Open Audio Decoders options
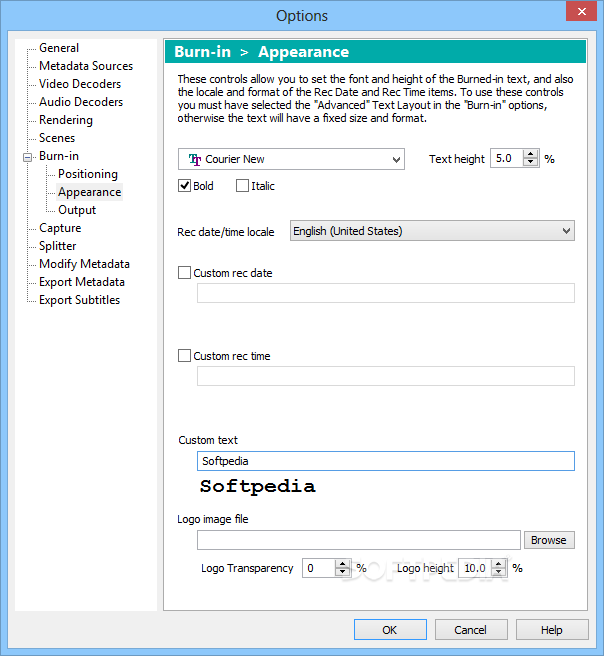Image resolution: width=604 pixels, height=656 pixels. [x=81, y=102]
